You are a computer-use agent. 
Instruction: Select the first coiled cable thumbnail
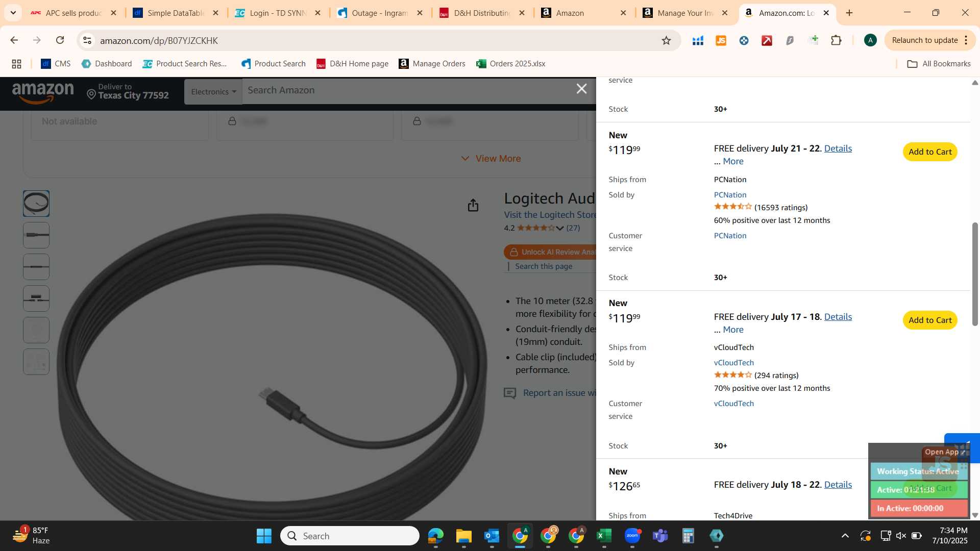[x=36, y=204]
